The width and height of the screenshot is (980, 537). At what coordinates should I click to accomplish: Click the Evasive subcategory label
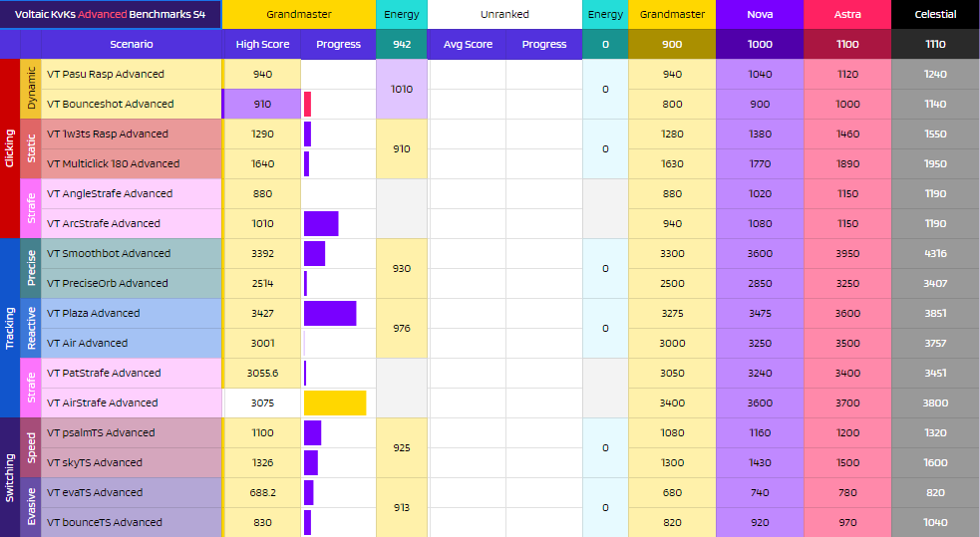[31, 508]
